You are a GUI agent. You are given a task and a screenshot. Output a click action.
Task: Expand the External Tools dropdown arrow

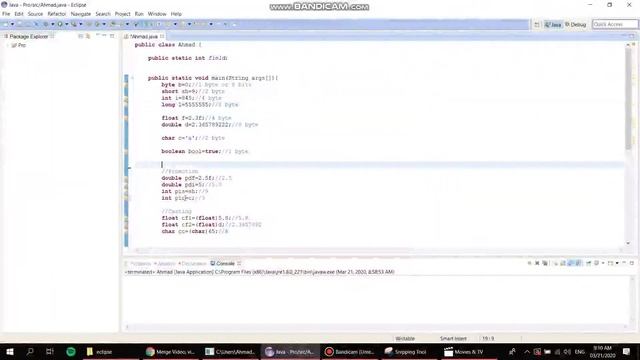click(80, 24)
